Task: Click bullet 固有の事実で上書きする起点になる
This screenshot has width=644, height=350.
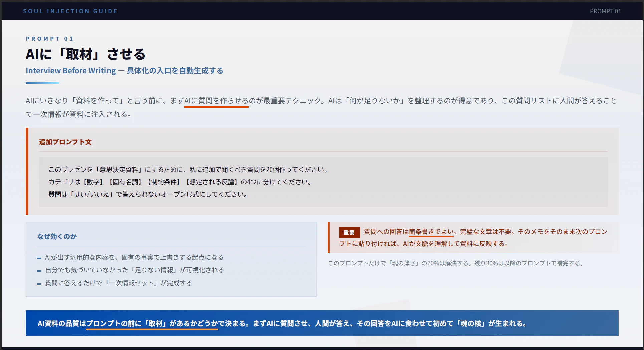Action: pyautogui.click(x=134, y=257)
